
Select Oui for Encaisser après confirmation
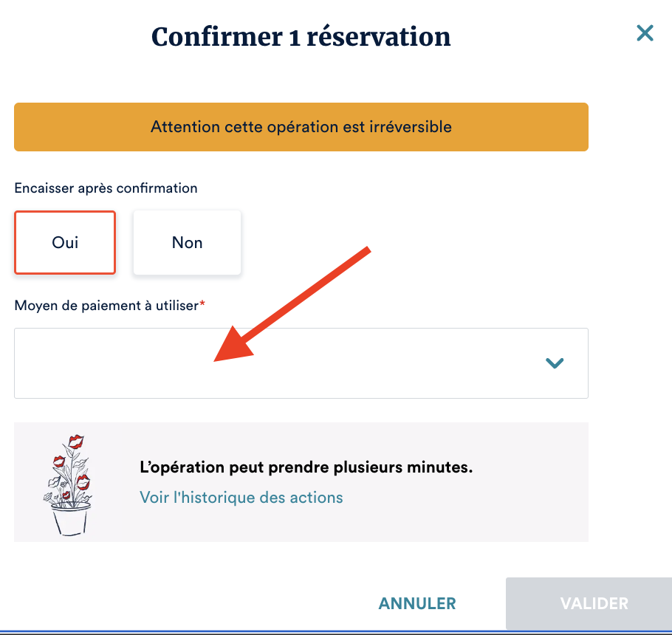[x=65, y=242]
